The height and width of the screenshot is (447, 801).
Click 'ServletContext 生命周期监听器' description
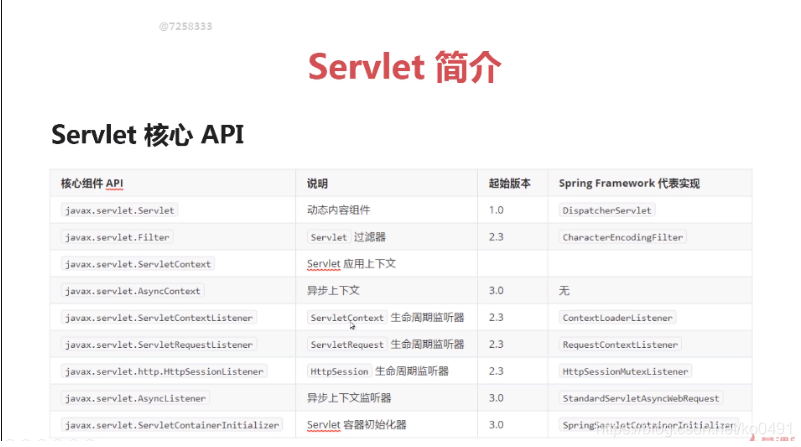(385, 318)
